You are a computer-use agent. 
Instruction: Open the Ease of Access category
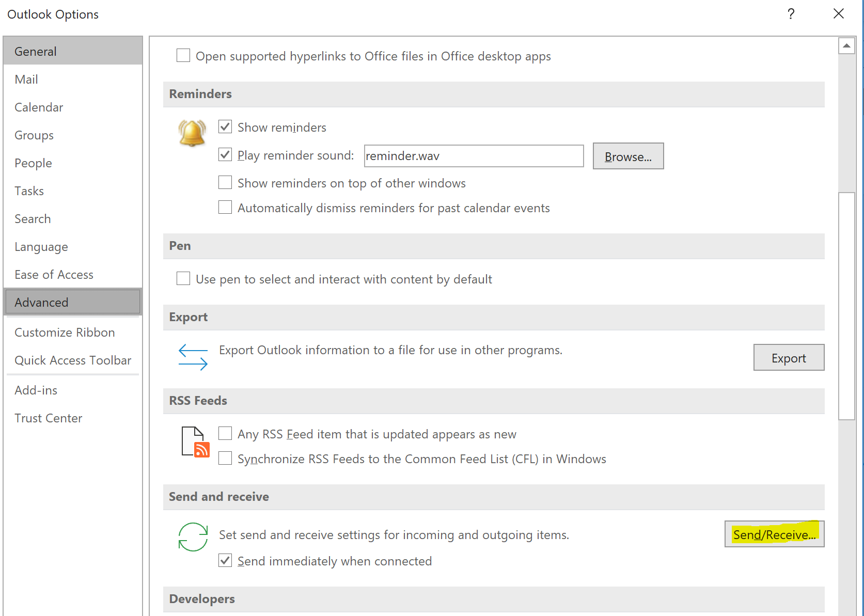coord(73,274)
